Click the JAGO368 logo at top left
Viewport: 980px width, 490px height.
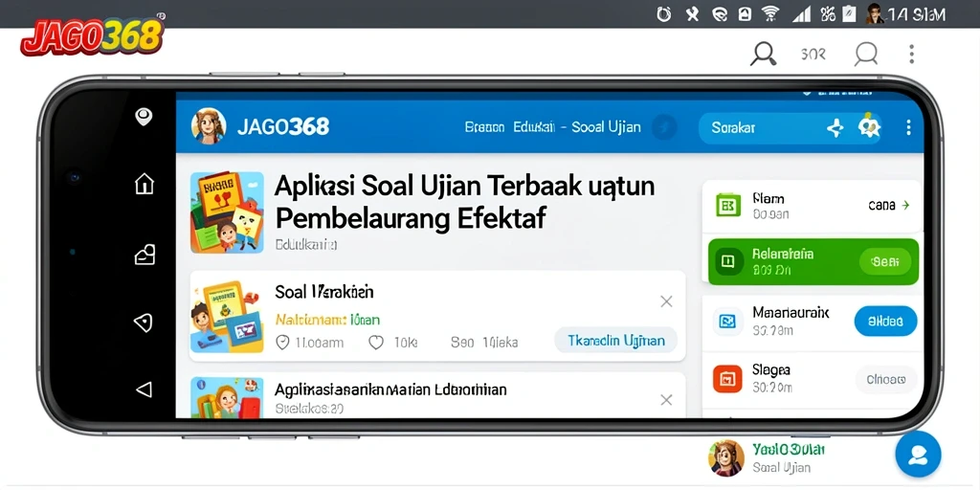[x=93, y=34]
